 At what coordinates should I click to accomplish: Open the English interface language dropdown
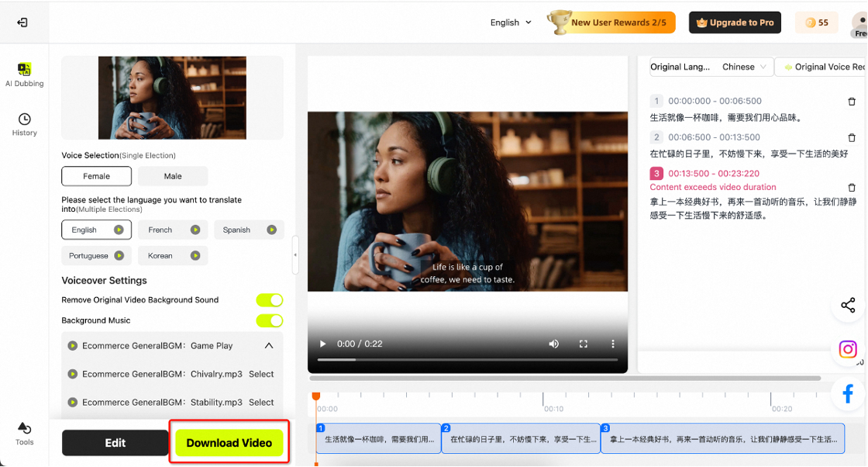(511, 22)
